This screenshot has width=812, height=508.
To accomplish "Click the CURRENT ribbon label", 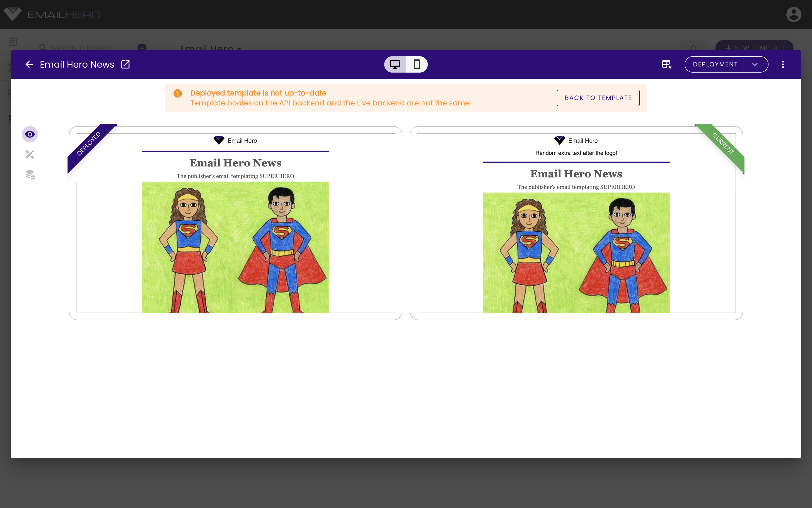I will (x=723, y=144).
